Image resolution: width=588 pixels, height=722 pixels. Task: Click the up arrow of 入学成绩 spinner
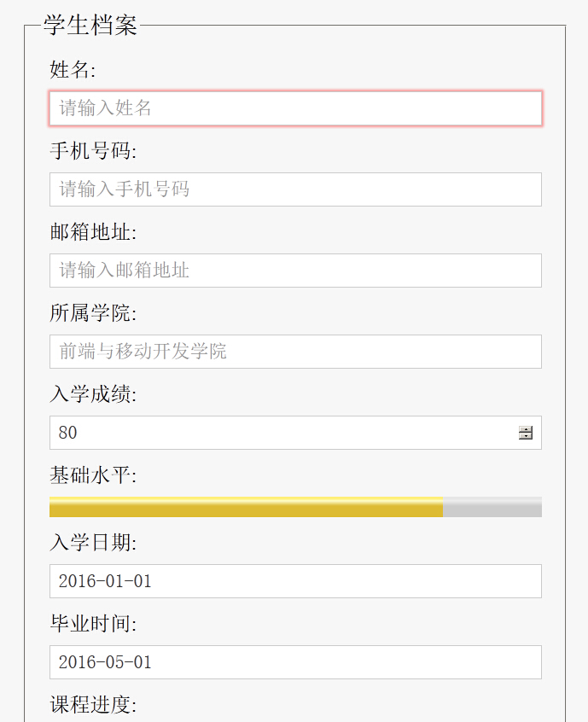pos(526,428)
